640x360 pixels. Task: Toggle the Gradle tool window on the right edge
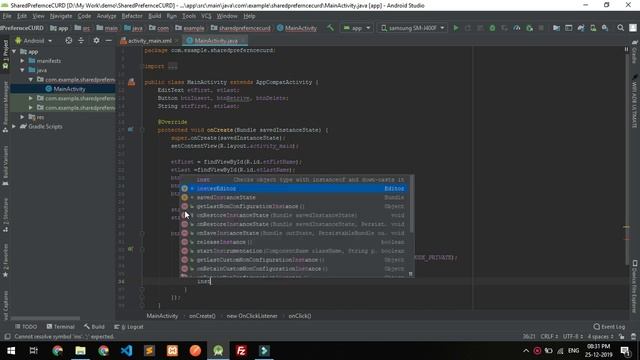click(x=635, y=51)
